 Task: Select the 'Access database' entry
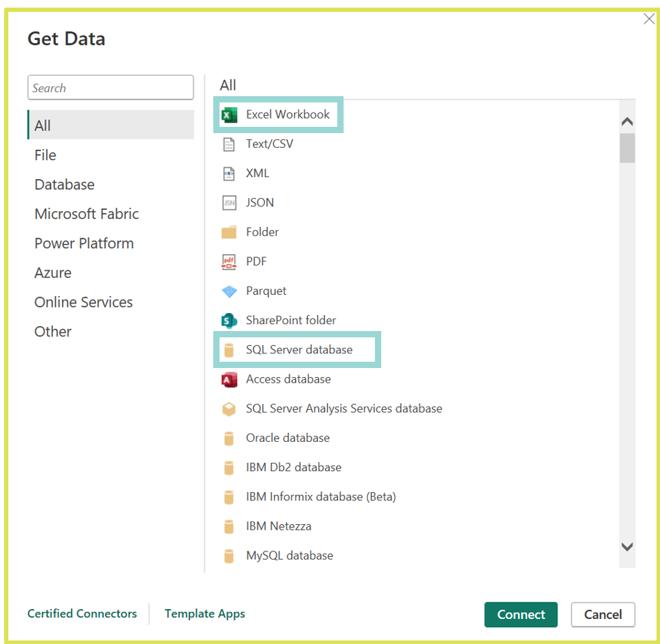[x=289, y=379]
